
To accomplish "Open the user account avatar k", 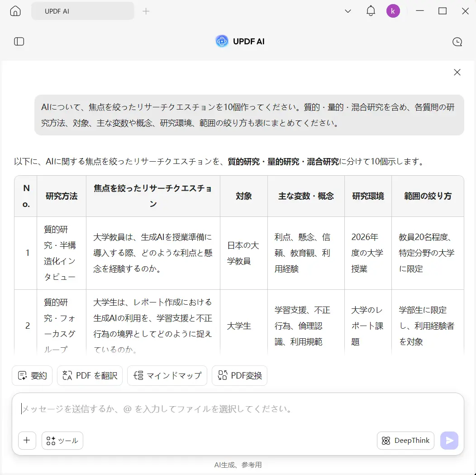I will 393,11.
